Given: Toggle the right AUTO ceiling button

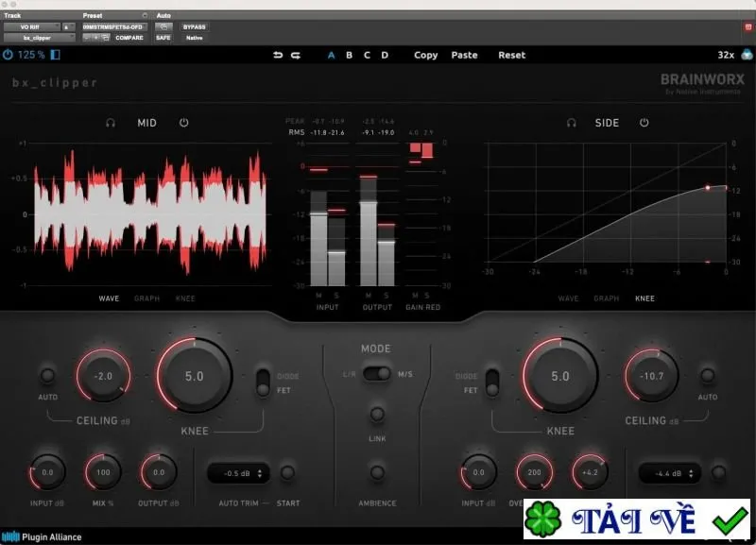Looking at the screenshot, I should (707, 375).
